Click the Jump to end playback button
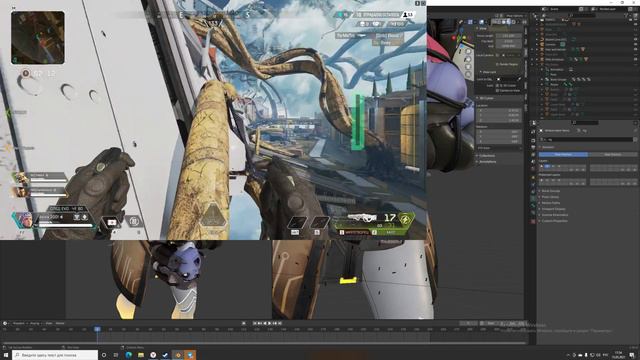The width and height of the screenshot is (640, 360). click(280, 323)
